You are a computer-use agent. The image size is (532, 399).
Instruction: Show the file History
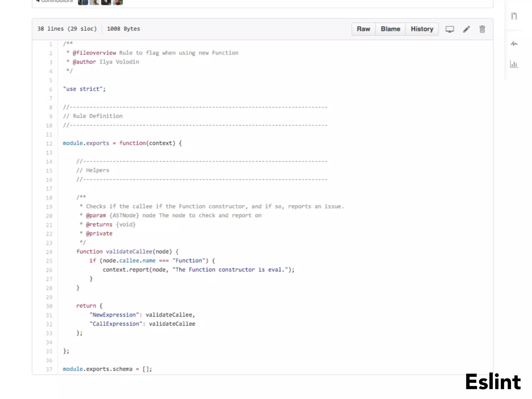(x=422, y=29)
